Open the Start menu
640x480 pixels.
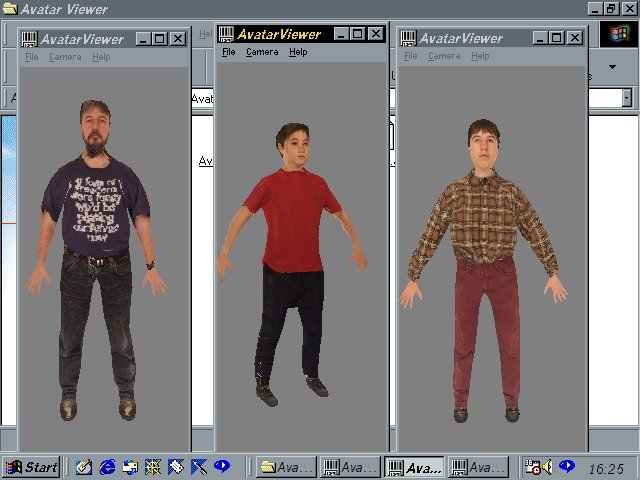click(32, 467)
